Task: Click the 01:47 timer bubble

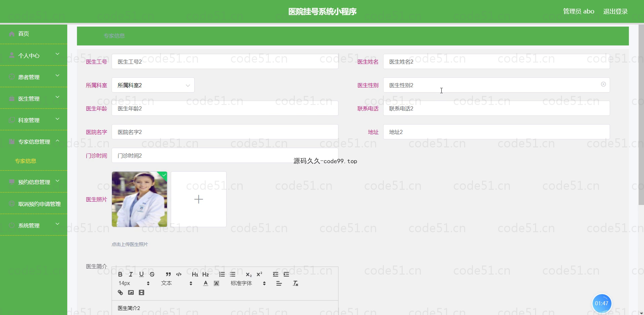Action: (x=602, y=303)
